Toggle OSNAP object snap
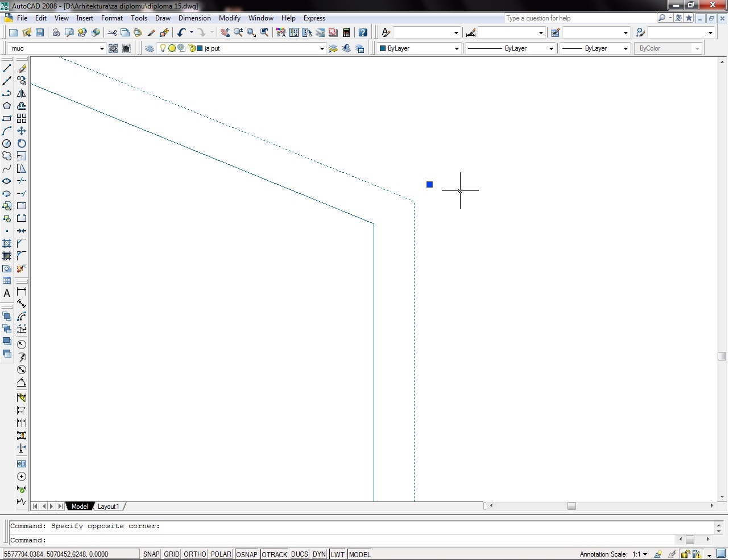The width and height of the screenshot is (729, 560). [x=246, y=554]
